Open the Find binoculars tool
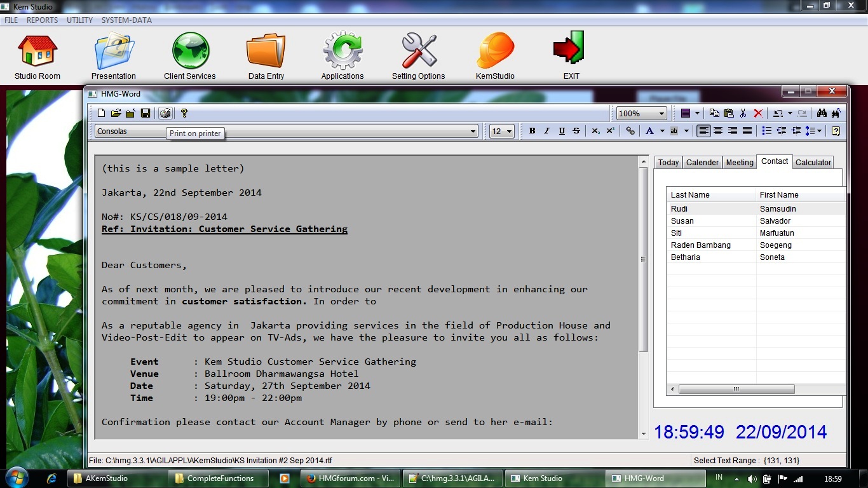This screenshot has height=488, width=868. pyautogui.click(x=822, y=113)
